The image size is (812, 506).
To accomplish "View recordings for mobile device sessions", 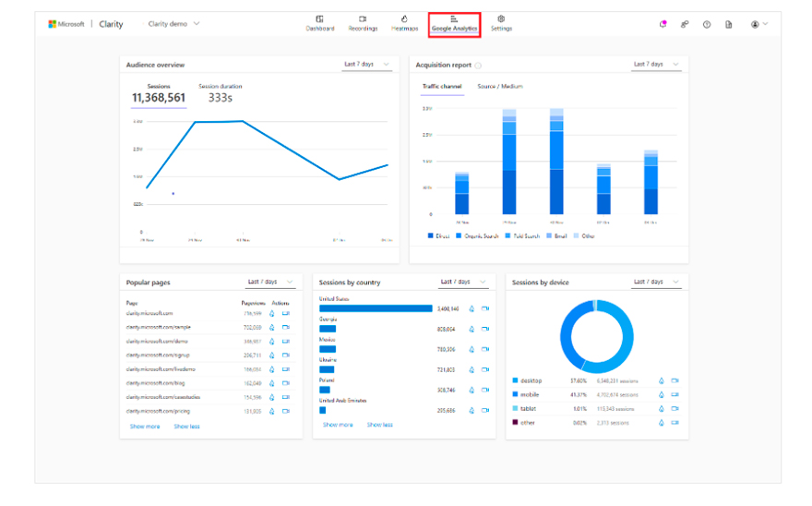I will point(675,394).
